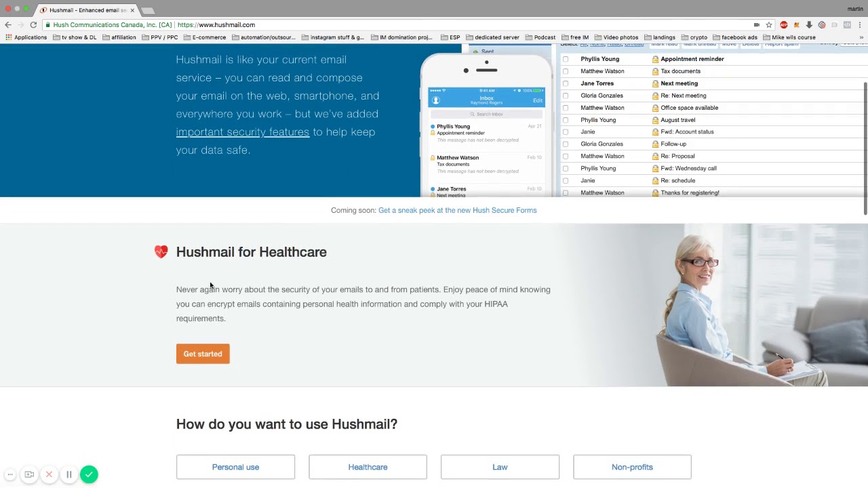
Task: Select the Jane Torres Next meeting checkbox
Action: click(x=566, y=83)
